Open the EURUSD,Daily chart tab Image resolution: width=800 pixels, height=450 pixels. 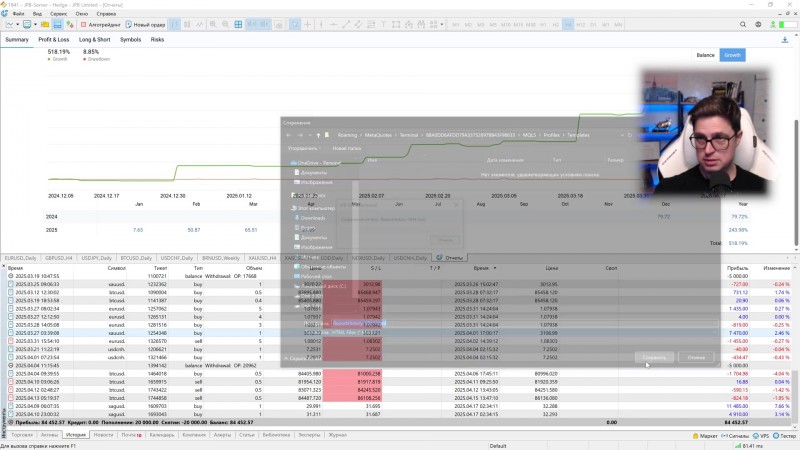pyautogui.click(x=21, y=258)
